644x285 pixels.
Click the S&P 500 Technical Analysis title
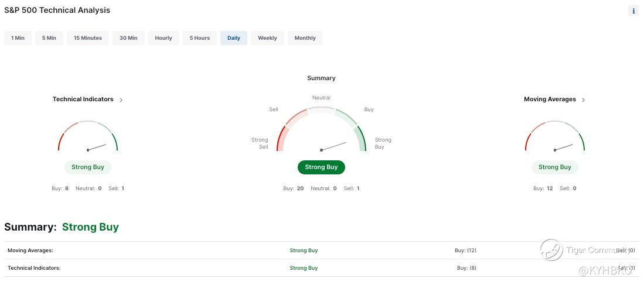[x=57, y=11]
